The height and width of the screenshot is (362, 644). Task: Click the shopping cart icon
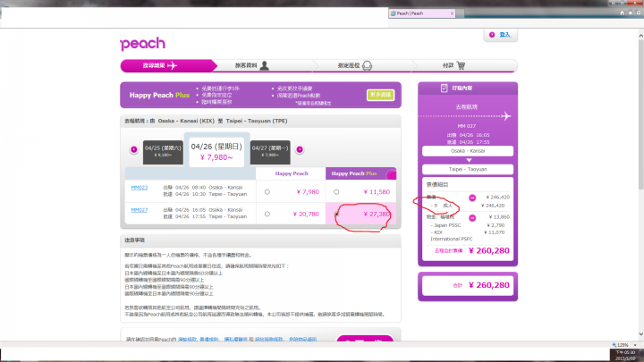(x=461, y=65)
